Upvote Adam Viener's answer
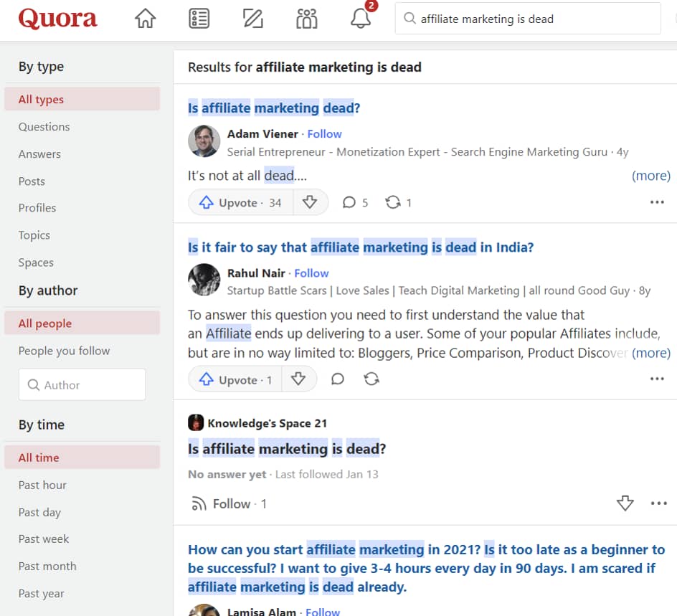Image resolution: width=677 pixels, height=616 pixels. point(241,202)
